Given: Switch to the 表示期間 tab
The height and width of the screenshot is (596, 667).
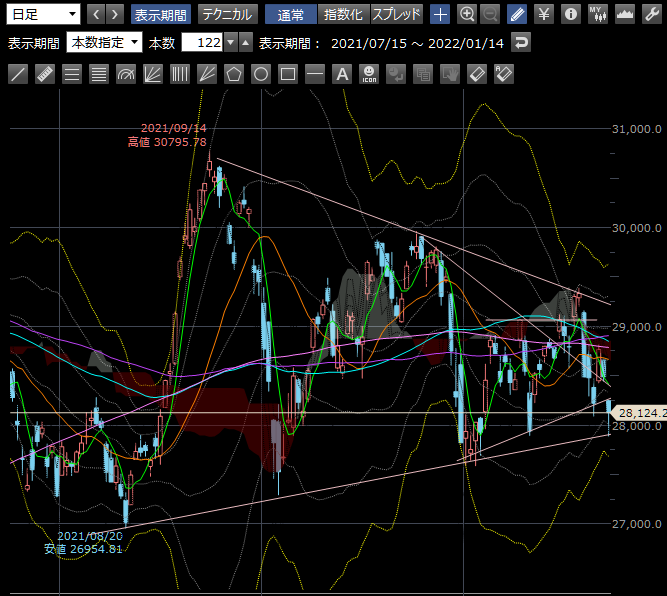Looking at the screenshot, I should click(160, 14).
